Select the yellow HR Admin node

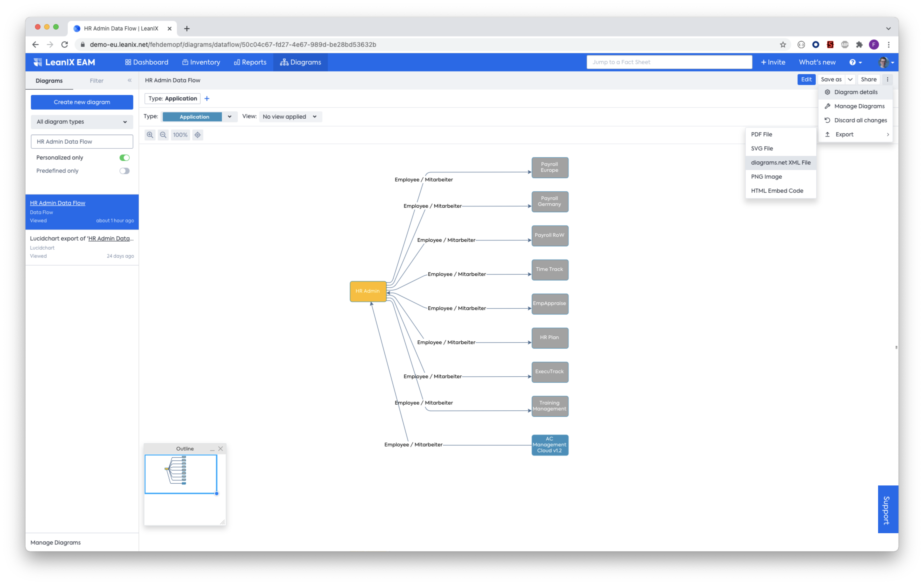point(368,292)
